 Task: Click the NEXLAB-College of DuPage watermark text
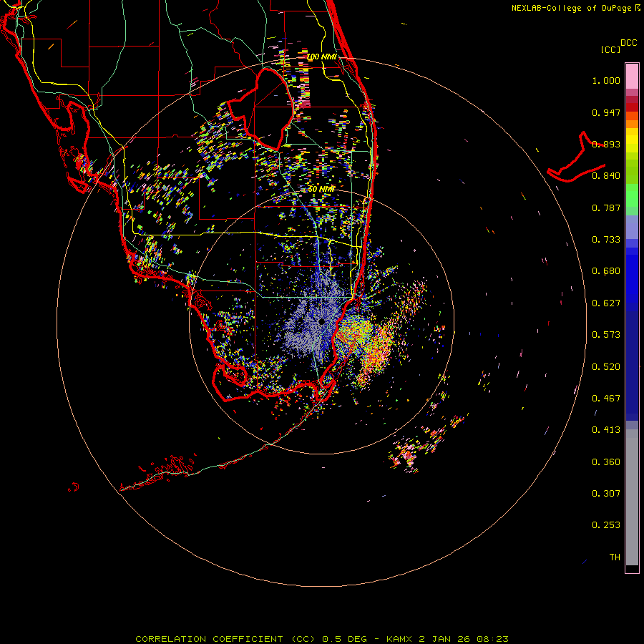pos(575,8)
